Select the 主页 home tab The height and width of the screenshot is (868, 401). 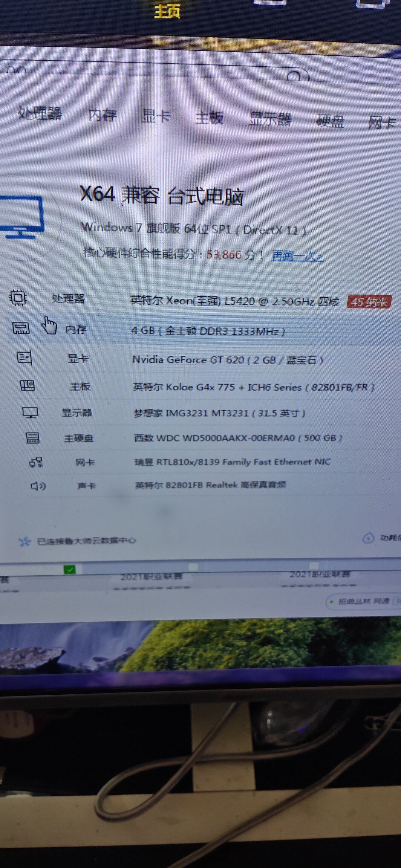[167, 11]
